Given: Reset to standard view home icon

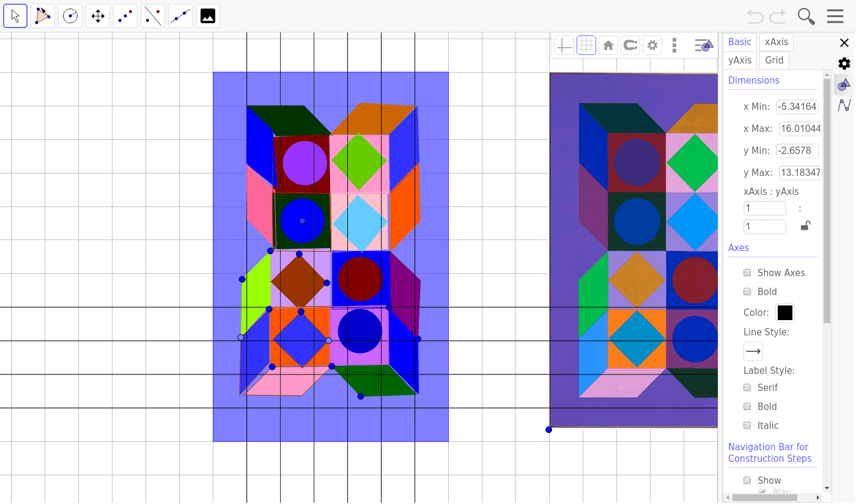Looking at the screenshot, I should click(x=608, y=45).
